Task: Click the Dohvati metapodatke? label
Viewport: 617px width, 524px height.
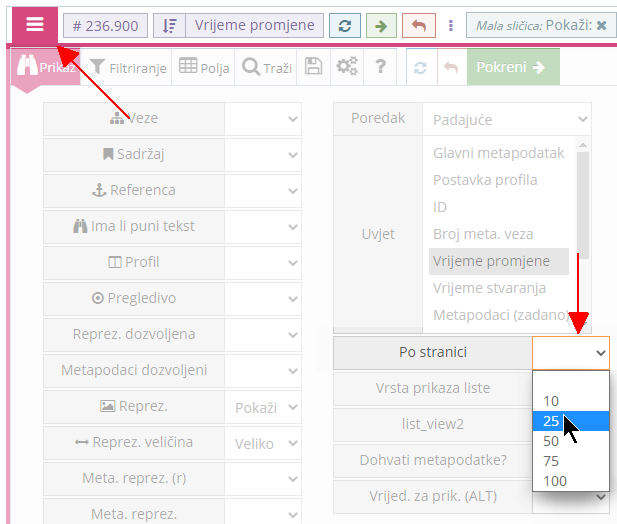Action: (x=433, y=460)
